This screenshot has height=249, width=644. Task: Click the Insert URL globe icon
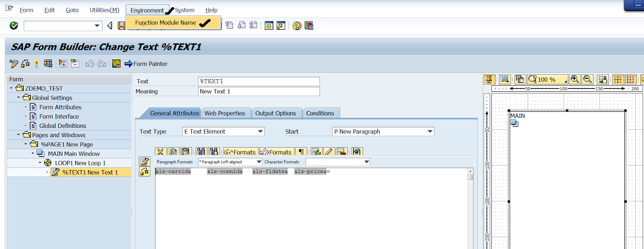357,152
